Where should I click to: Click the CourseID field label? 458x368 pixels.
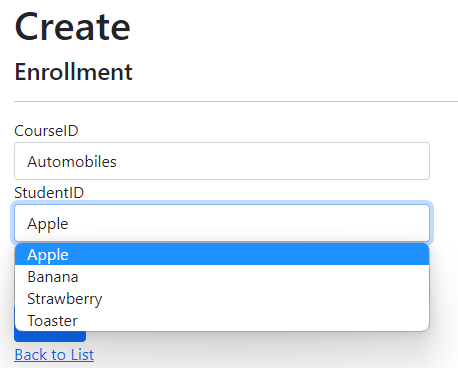click(46, 131)
